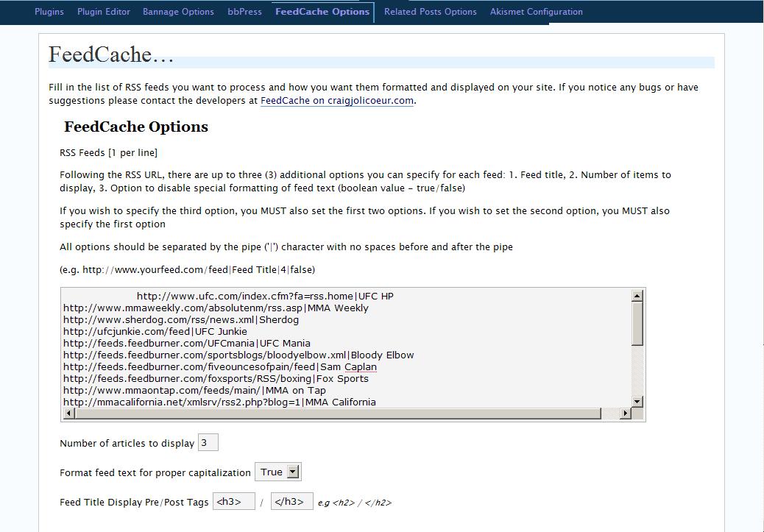The width and height of the screenshot is (764, 532).
Task: Click the UFC Junkie feed line
Action: pos(155,331)
